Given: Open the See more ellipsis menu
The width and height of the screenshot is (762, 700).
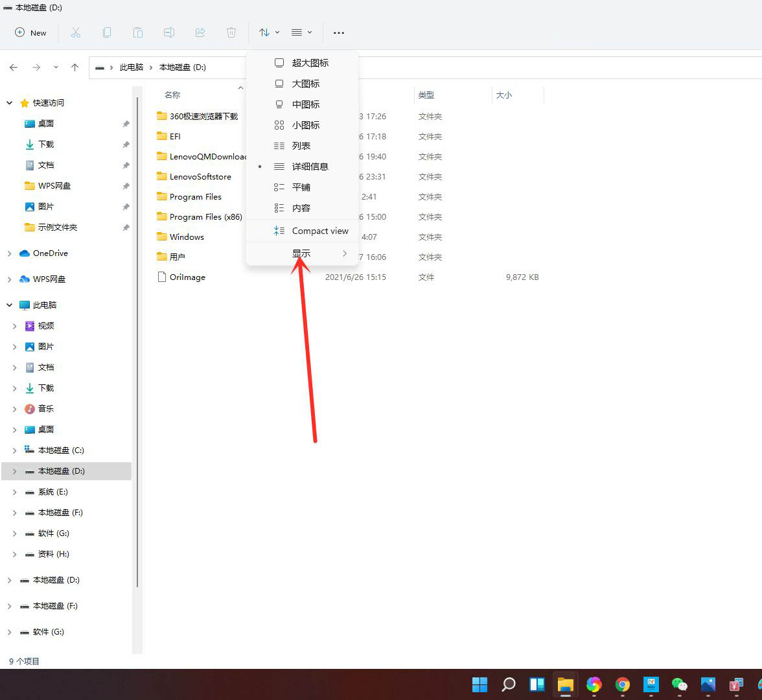Looking at the screenshot, I should (x=338, y=32).
